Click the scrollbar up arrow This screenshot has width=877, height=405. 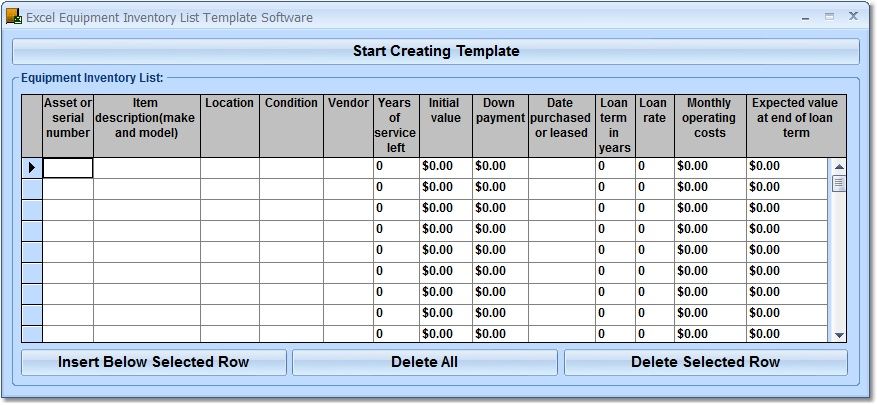[839, 167]
